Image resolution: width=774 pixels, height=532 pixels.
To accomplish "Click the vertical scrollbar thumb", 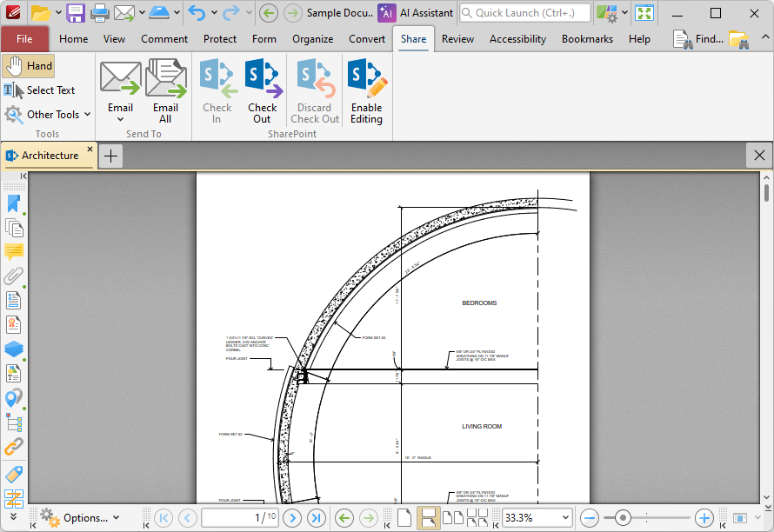I will [x=766, y=192].
